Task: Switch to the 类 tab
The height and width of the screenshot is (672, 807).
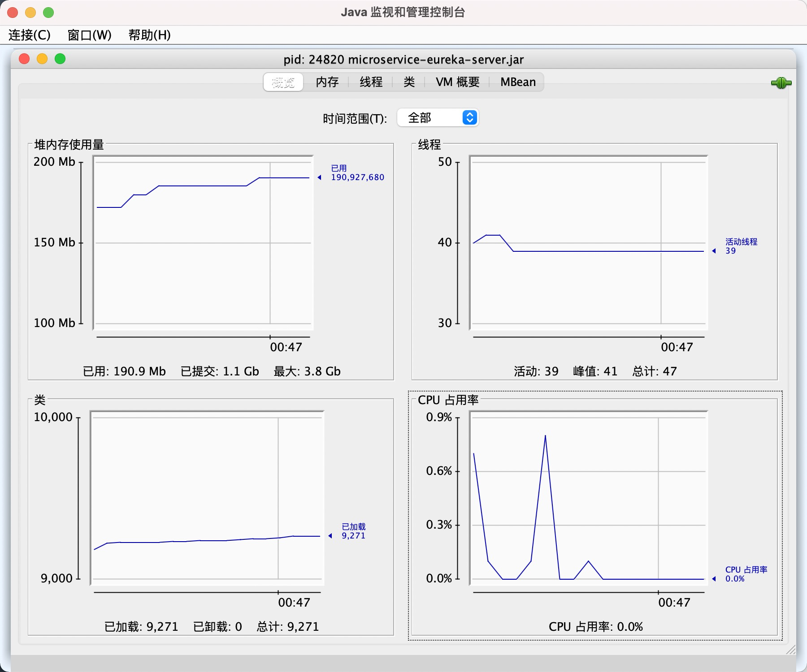Action: [x=409, y=82]
